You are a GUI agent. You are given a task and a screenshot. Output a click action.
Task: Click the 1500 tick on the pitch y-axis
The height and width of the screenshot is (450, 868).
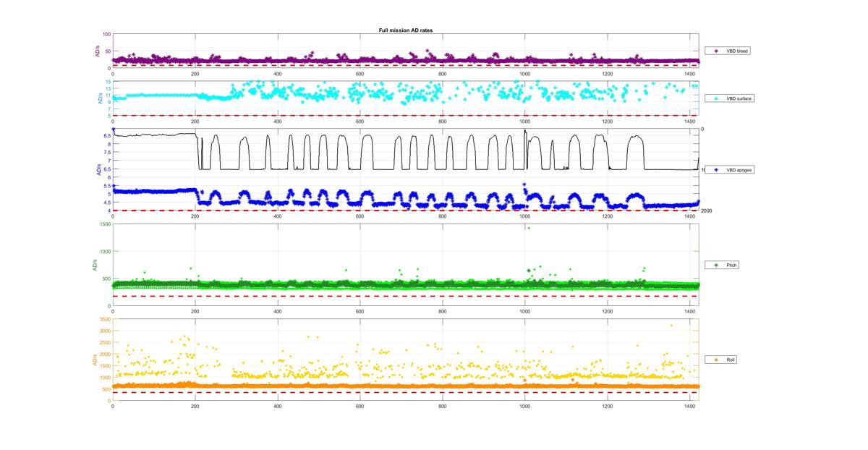coord(106,224)
